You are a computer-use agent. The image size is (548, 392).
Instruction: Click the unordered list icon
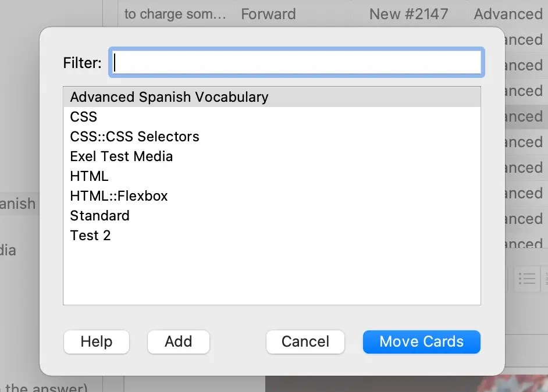click(527, 279)
